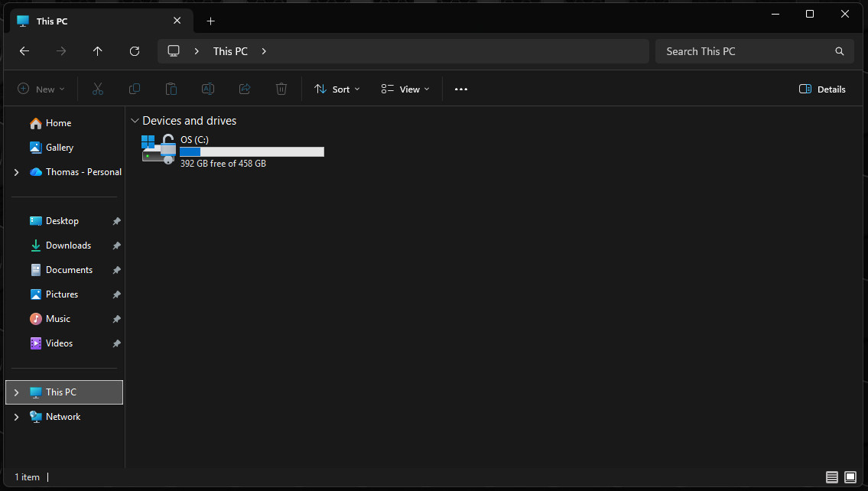Image resolution: width=868 pixels, height=491 pixels.
Task: Maximize the File Explorer window
Action: tap(809, 14)
